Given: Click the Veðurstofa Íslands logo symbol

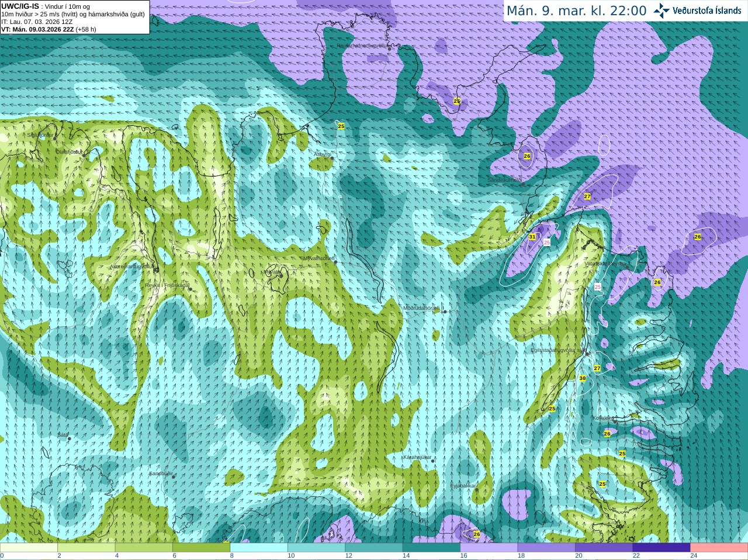Looking at the screenshot, I should (661, 11).
